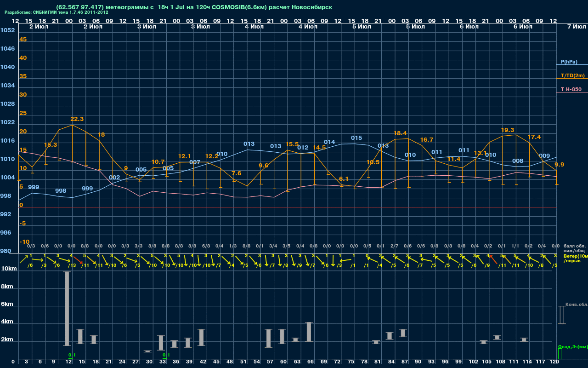Click the /13 wind gust value
The image size is (588, 368).
[72, 265]
